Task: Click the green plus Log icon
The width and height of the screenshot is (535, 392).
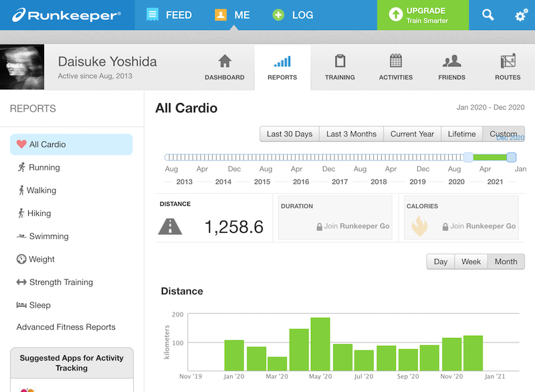Action: 278,15
